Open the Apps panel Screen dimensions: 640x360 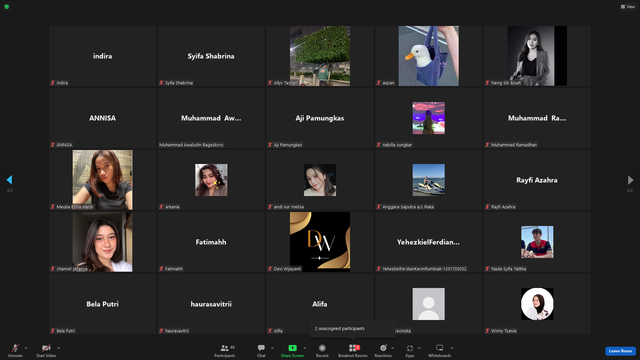click(410, 350)
